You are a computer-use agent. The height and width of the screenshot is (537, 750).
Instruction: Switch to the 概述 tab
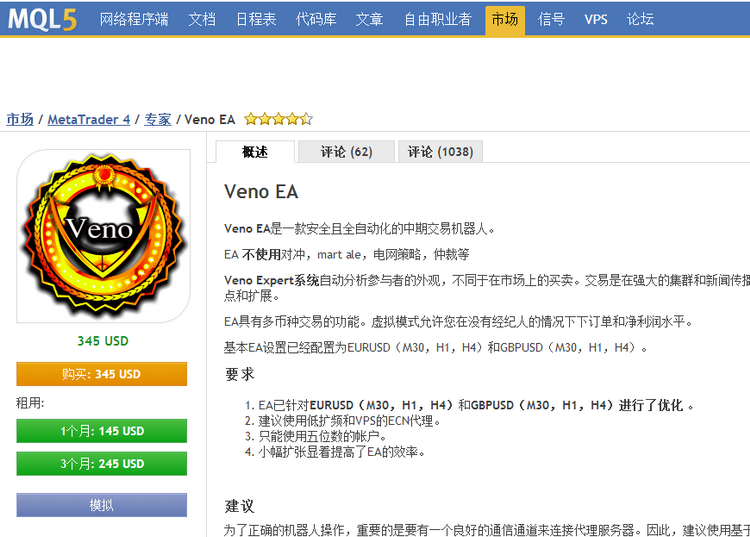pyautogui.click(x=255, y=152)
